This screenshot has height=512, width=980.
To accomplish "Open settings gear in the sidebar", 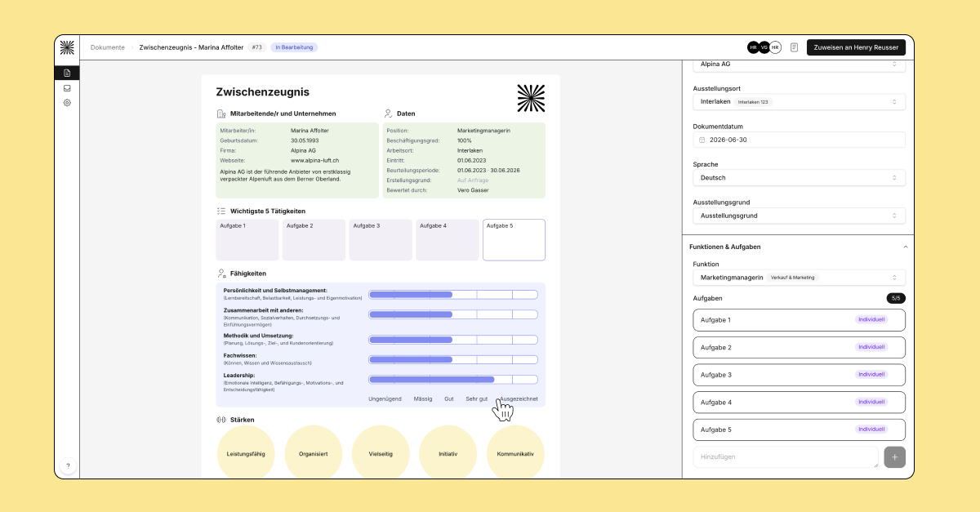I will pyautogui.click(x=67, y=103).
